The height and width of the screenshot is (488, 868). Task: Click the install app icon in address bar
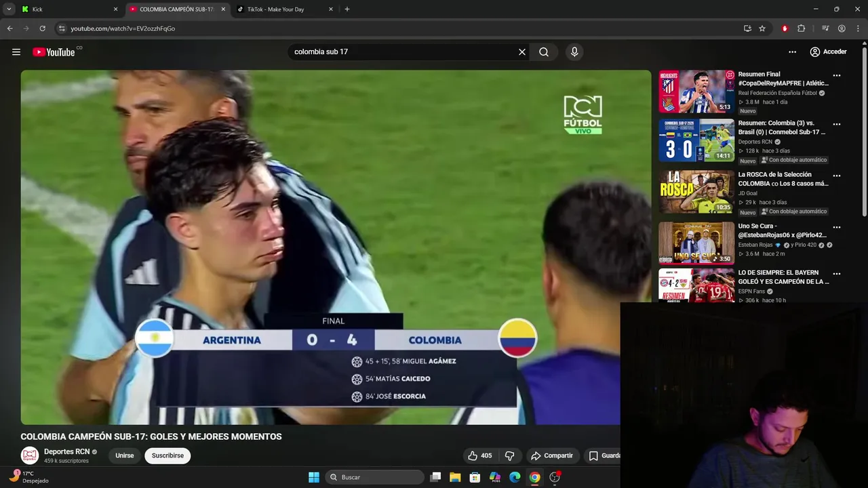pos(747,28)
